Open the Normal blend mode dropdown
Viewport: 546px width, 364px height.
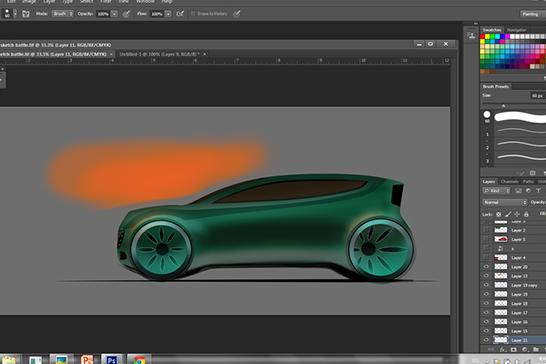[x=505, y=202]
